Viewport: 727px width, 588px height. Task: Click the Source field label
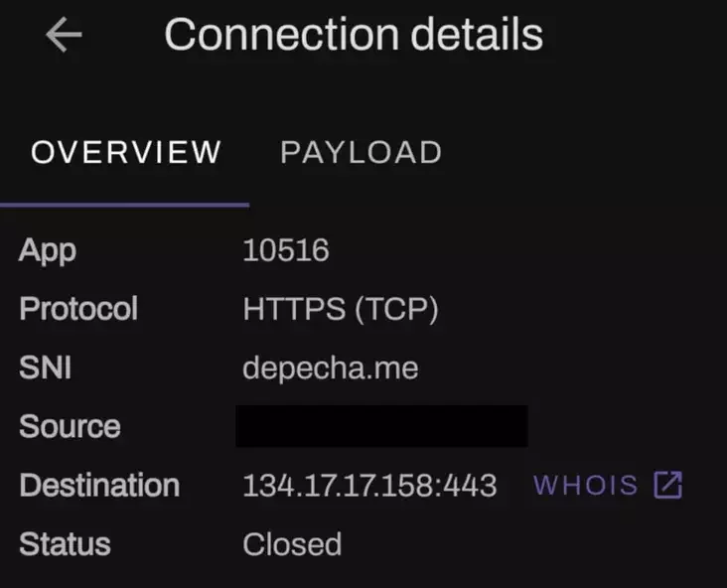coord(70,426)
